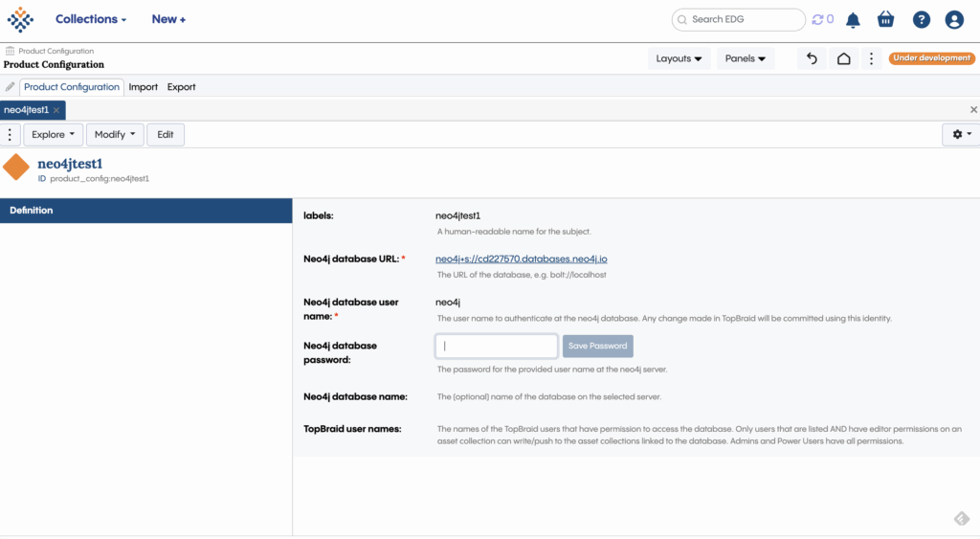The width and height of the screenshot is (980, 539).
Task: Click the pencil edit icon beside tabs
Action: 10,87
